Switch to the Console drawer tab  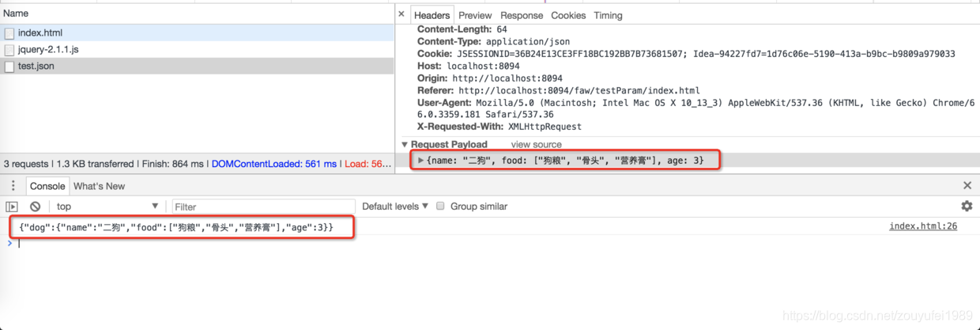[47, 186]
